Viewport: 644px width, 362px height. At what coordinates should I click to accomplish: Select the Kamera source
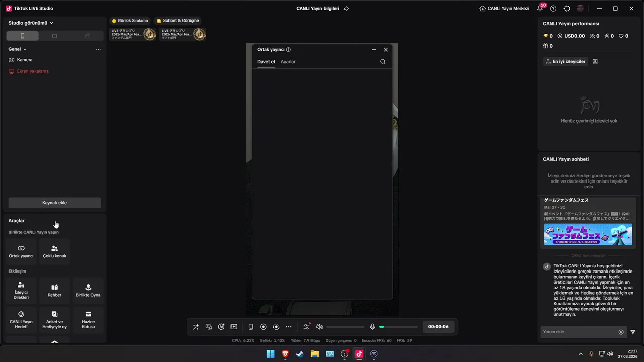coord(54,60)
